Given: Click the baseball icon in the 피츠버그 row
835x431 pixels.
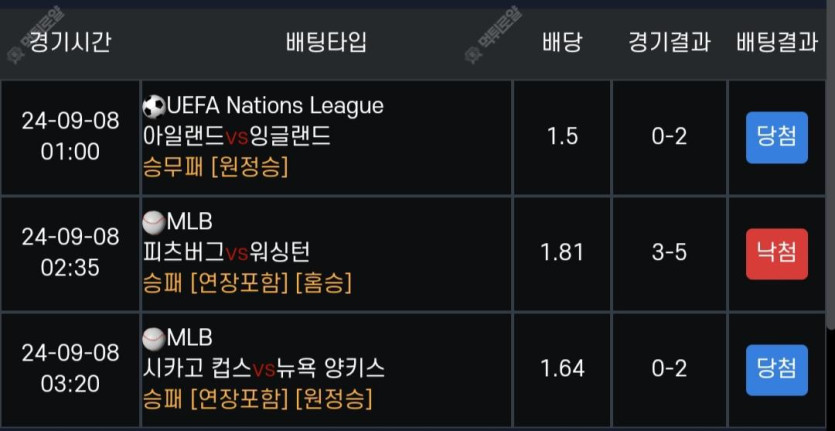Looking at the screenshot, I should click(x=154, y=222).
